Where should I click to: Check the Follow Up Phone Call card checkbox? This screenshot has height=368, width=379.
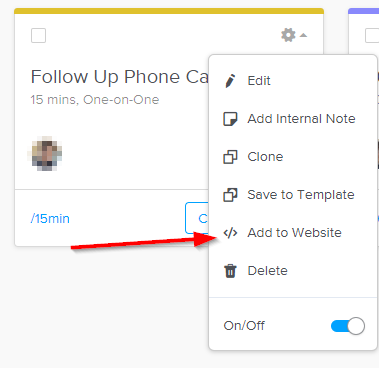click(x=38, y=35)
